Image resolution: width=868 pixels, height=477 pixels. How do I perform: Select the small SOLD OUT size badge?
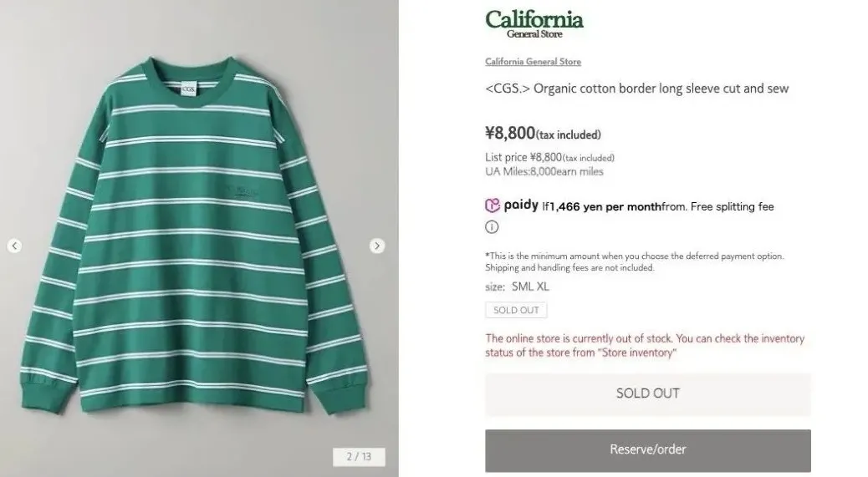click(516, 310)
